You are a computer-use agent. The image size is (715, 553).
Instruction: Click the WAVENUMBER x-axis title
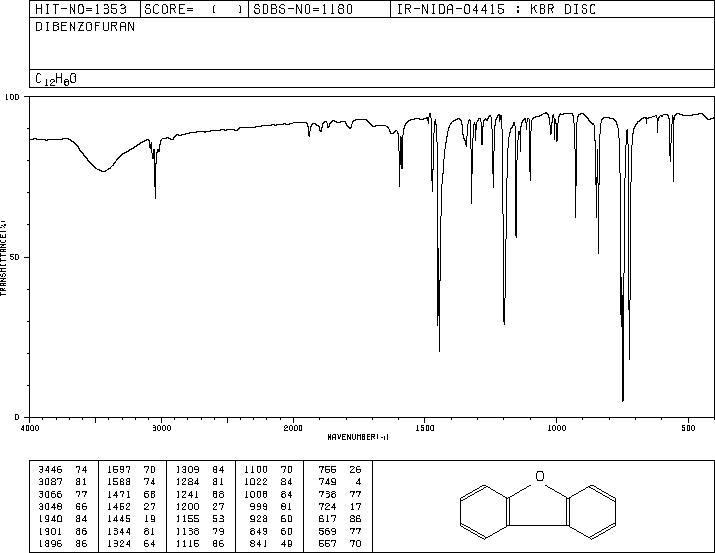358,437
